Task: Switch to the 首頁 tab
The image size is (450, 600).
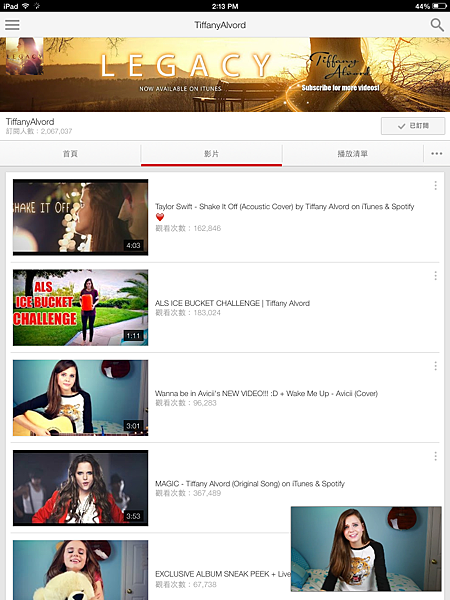Action: [x=70, y=154]
